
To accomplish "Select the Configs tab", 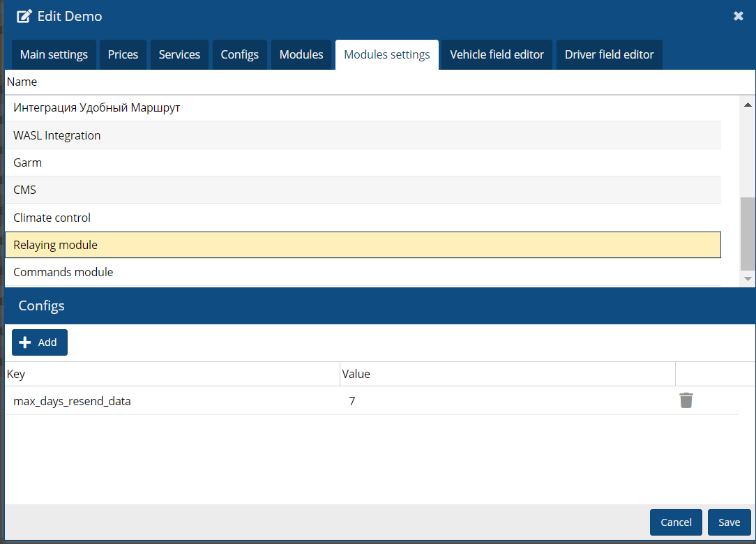I will (x=240, y=54).
